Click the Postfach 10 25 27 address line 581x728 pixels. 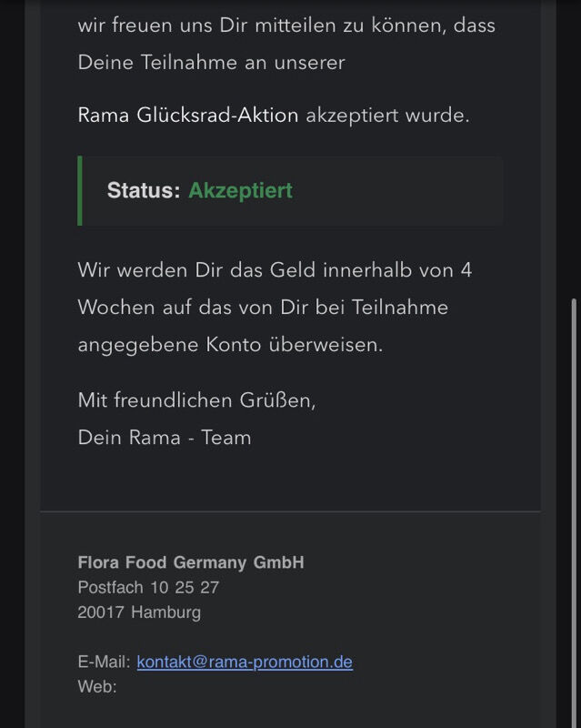click(148, 587)
